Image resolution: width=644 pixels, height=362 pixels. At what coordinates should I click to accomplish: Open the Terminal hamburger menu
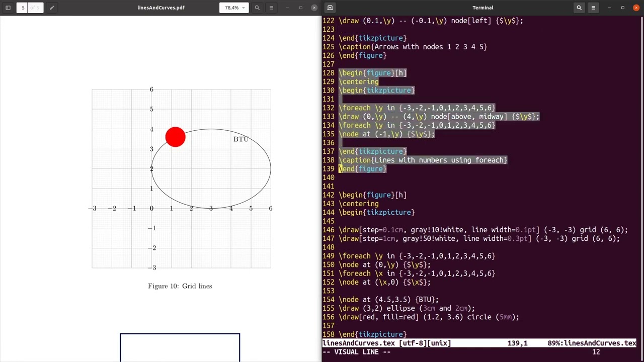pyautogui.click(x=593, y=8)
